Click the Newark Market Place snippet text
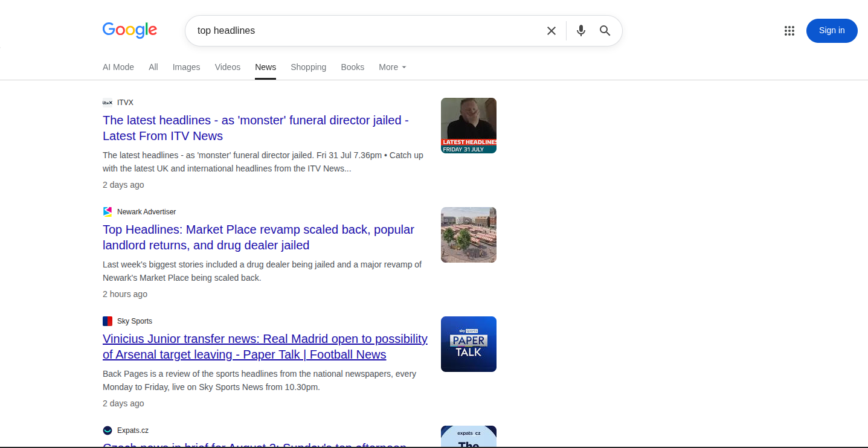Image resolution: width=868 pixels, height=448 pixels. click(262, 271)
